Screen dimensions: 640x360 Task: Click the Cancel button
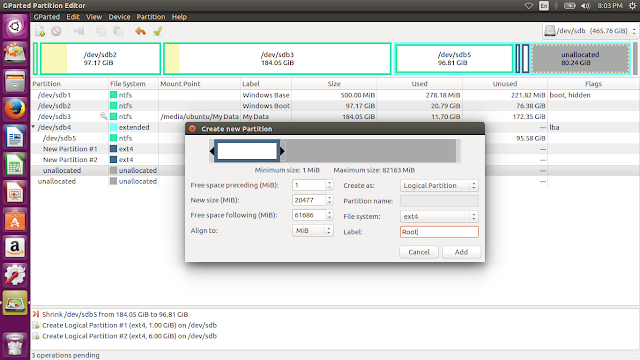coord(419,252)
